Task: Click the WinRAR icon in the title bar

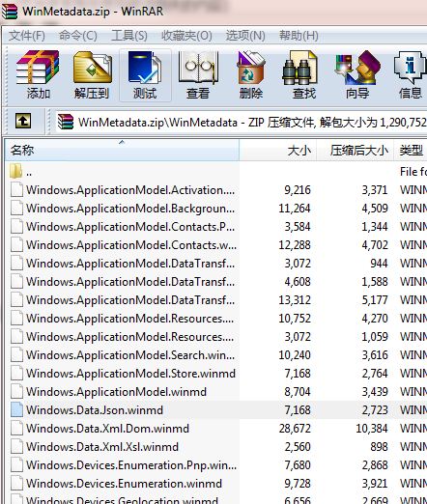Action: click(10, 12)
